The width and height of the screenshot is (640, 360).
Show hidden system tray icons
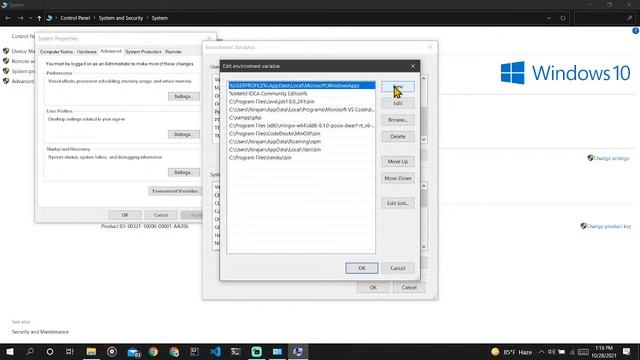(x=541, y=352)
